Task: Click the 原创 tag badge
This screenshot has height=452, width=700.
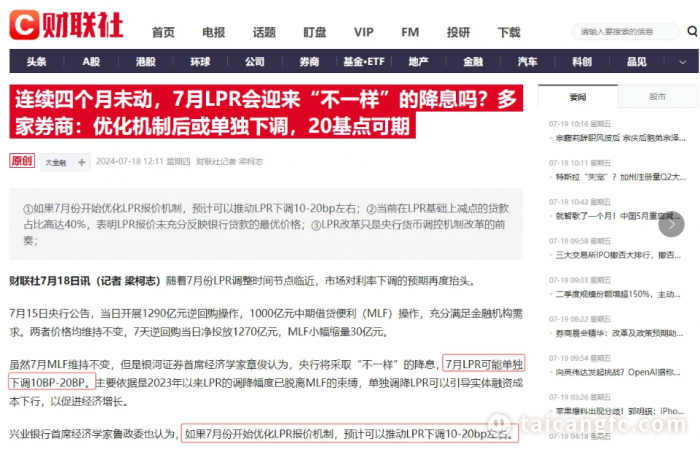Action: coord(22,161)
